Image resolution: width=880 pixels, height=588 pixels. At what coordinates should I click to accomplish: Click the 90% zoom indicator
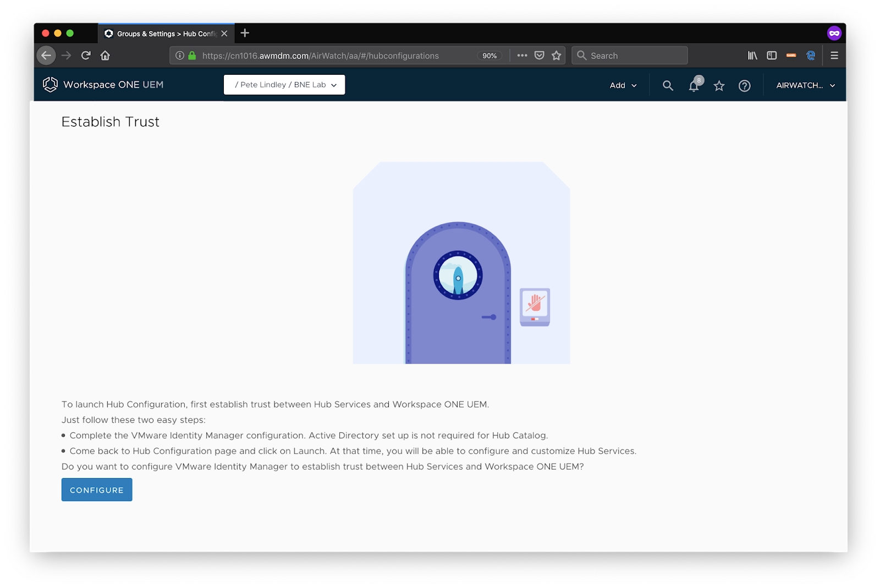point(490,56)
